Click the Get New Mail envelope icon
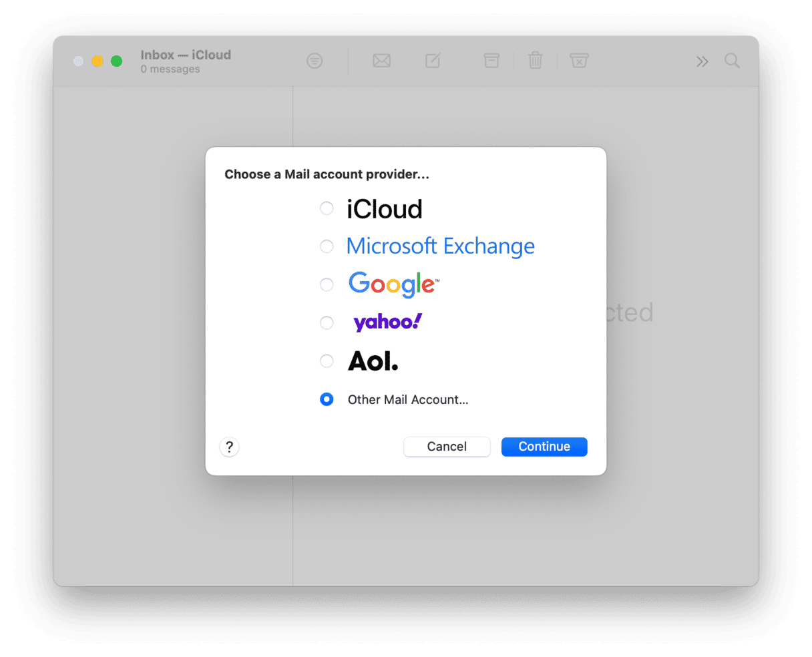The image size is (812, 657). point(381,61)
